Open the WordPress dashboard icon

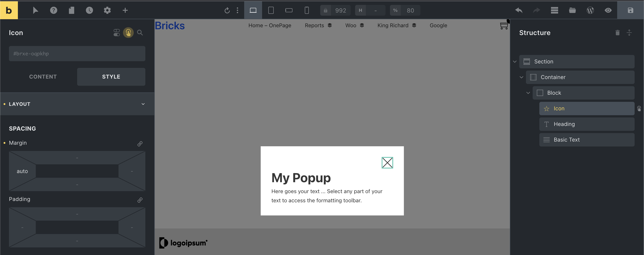pyautogui.click(x=590, y=10)
